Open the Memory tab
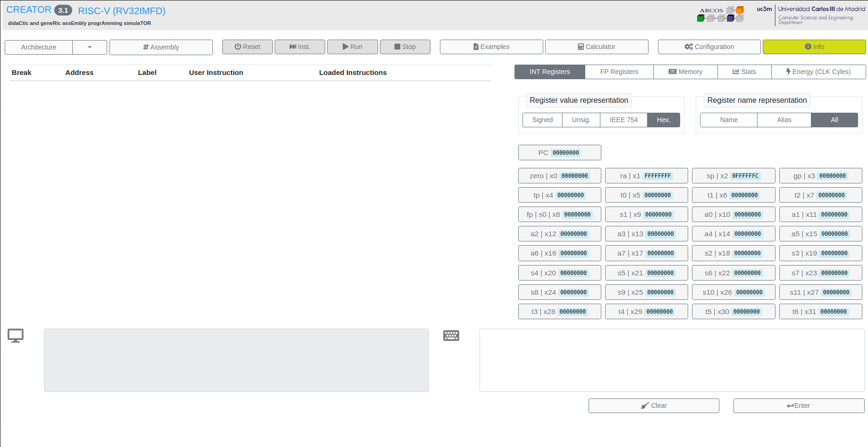The height and width of the screenshot is (447, 868). [685, 72]
